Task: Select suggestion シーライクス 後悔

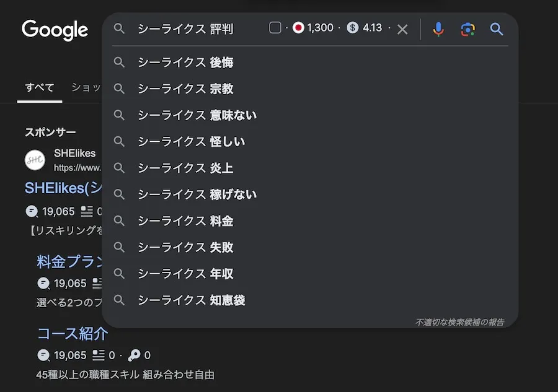Action: 310,63
